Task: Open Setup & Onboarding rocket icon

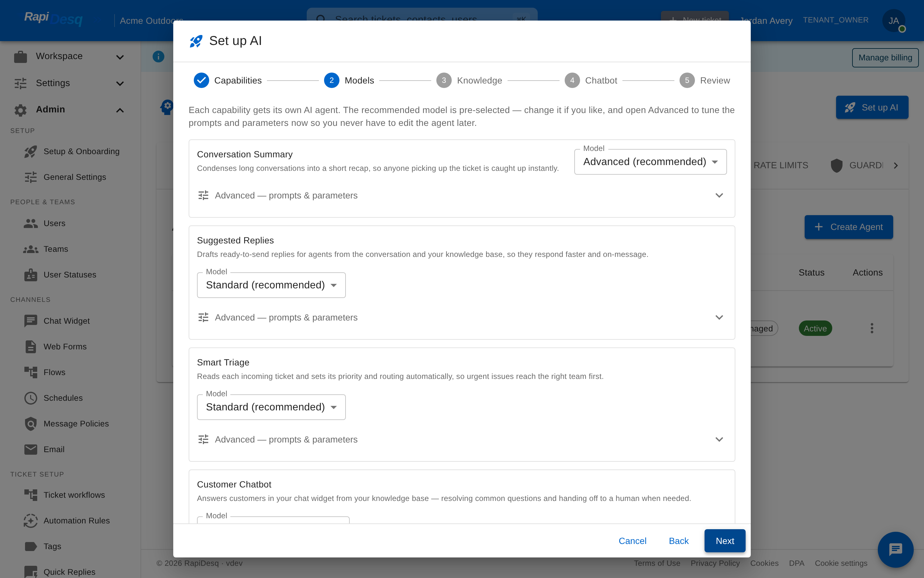Action: (x=30, y=152)
